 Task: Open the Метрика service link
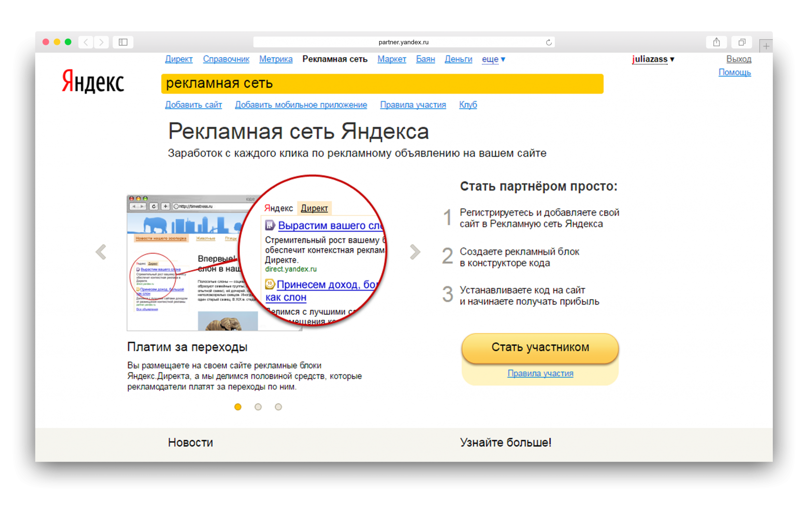coord(275,59)
